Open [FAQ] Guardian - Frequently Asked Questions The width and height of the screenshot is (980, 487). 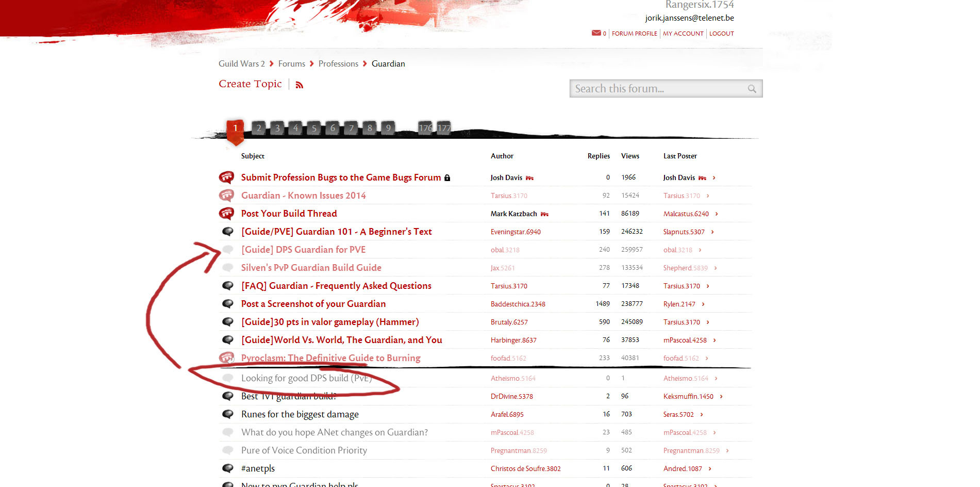tap(336, 286)
